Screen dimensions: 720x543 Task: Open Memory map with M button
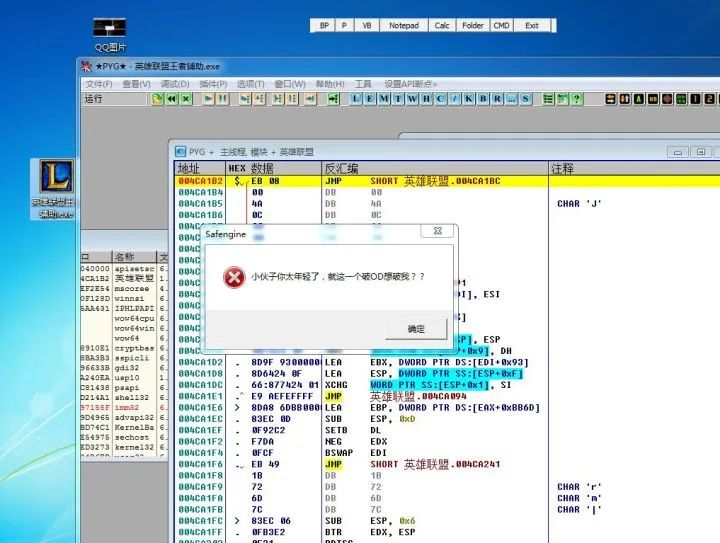(x=384, y=99)
